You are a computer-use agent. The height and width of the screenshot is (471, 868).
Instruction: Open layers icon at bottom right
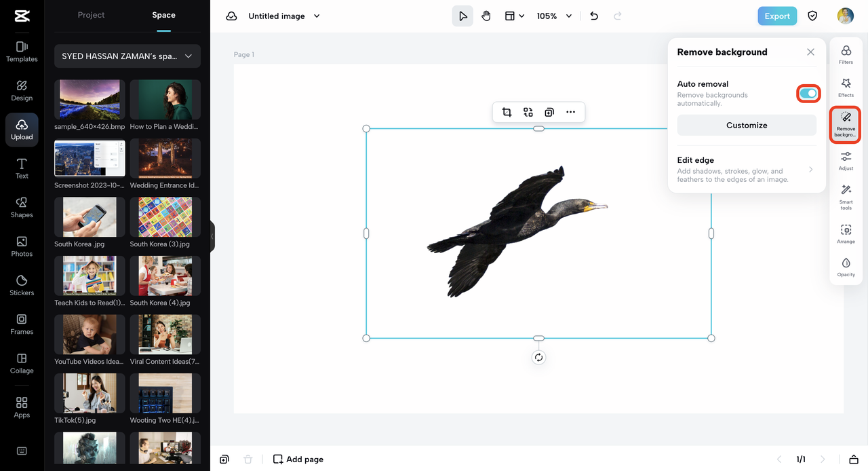(854, 459)
